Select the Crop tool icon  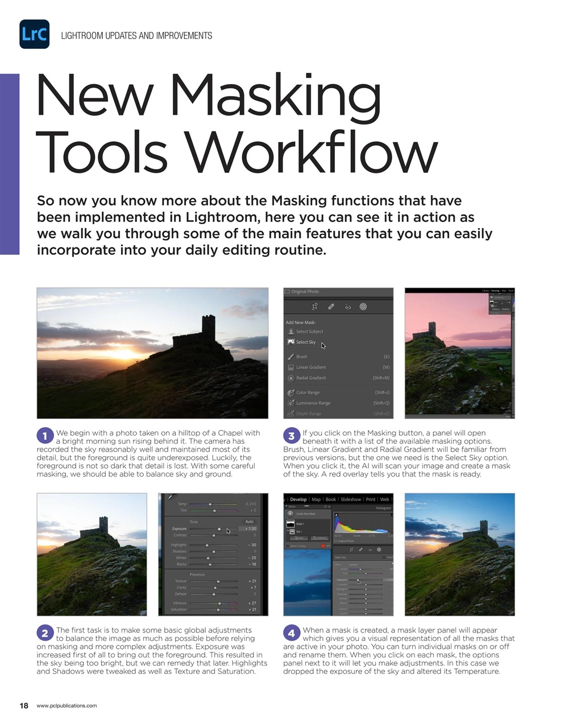(314, 307)
